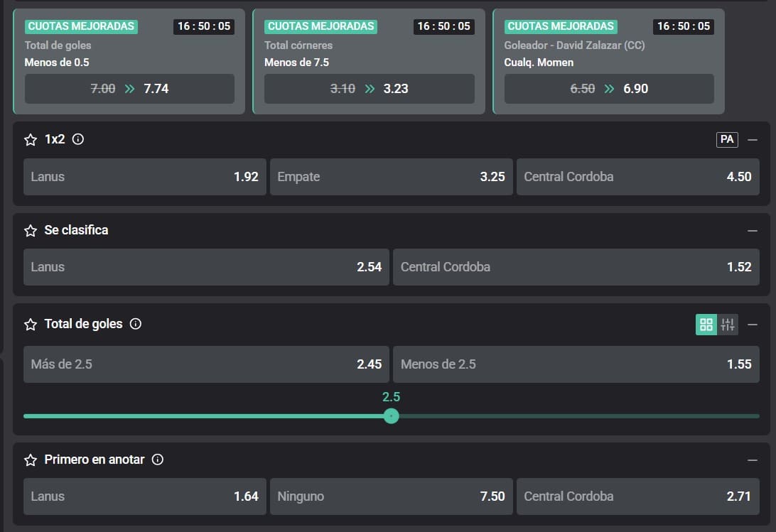Show info for Total de goles
The height and width of the screenshot is (532, 776).
click(136, 324)
